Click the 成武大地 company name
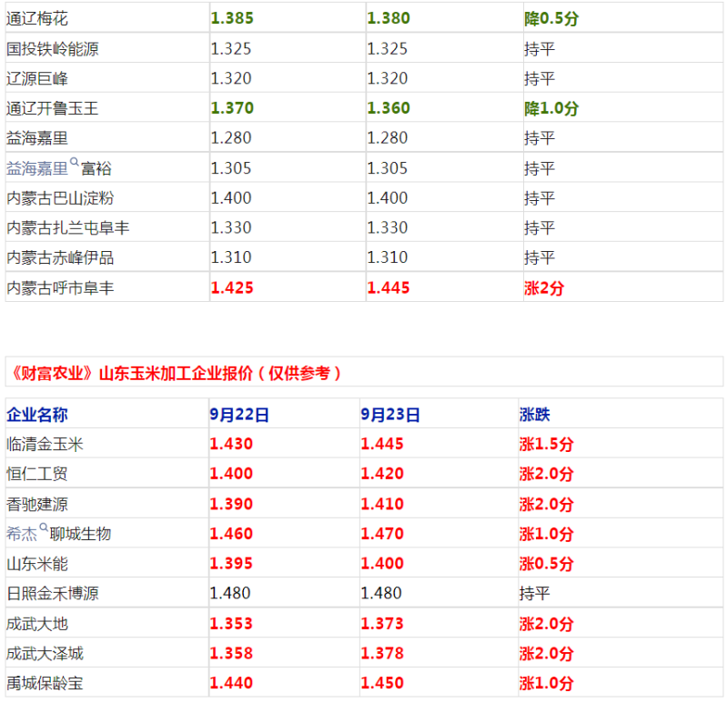The width and height of the screenshot is (728, 703). coord(37,624)
